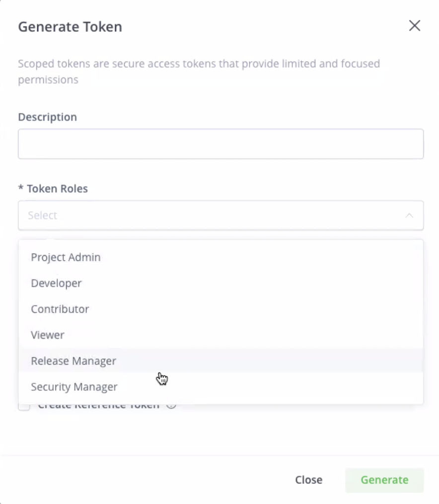Screen dimensions: 439x504
Task: Select Security Manager as the token role
Action: click(x=74, y=386)
